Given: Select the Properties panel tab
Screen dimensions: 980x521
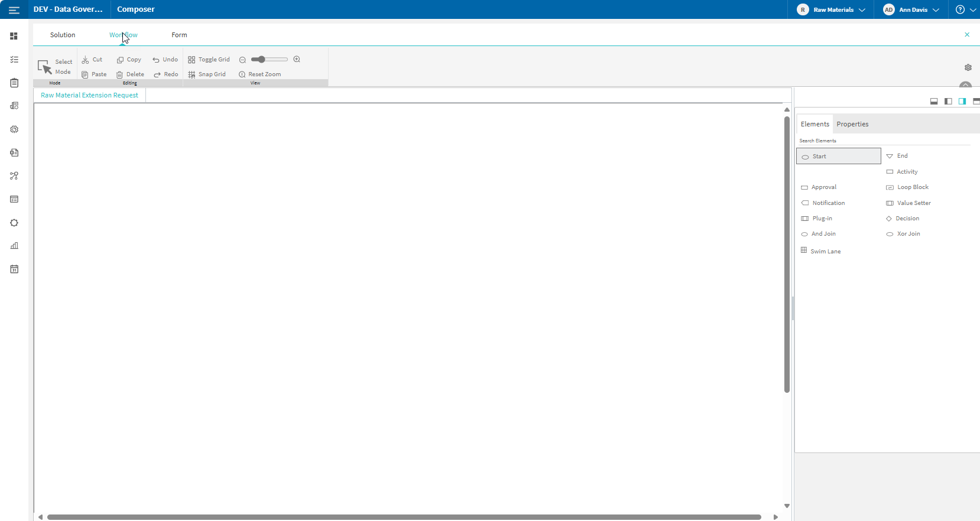Looking at the screenshot, I should pyautogui.click(x=852, y=124).
